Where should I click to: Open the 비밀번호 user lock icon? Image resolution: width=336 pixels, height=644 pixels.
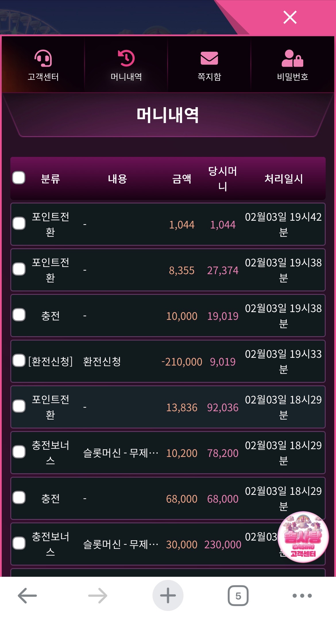292,59
